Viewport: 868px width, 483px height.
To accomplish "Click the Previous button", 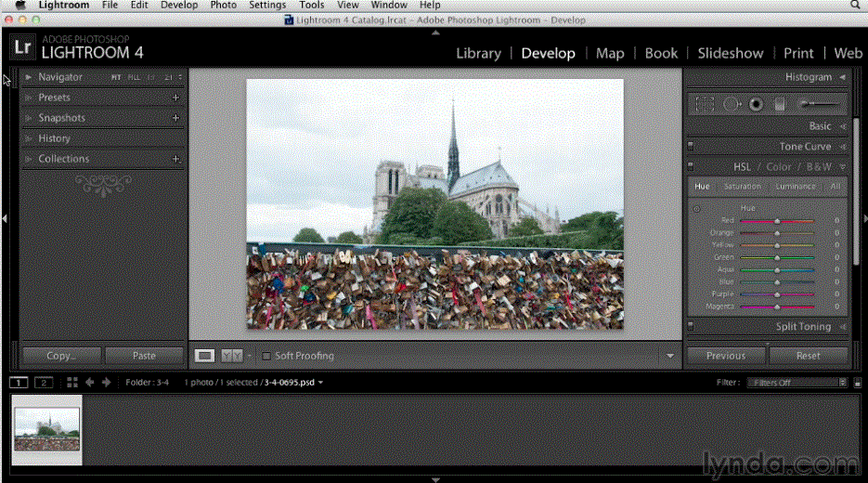I will (x=726, y=356).
